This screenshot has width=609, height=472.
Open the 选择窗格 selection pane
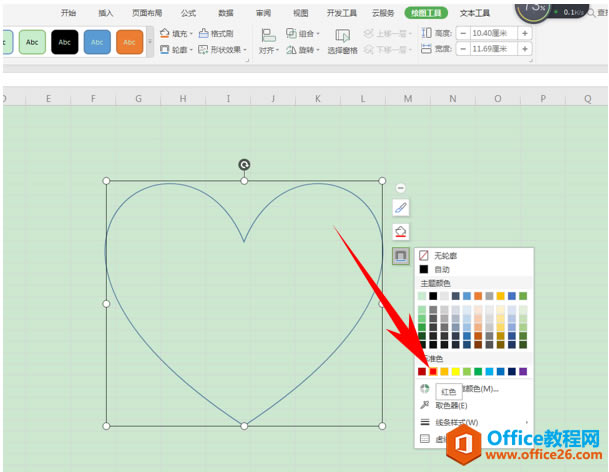[342, 41]
